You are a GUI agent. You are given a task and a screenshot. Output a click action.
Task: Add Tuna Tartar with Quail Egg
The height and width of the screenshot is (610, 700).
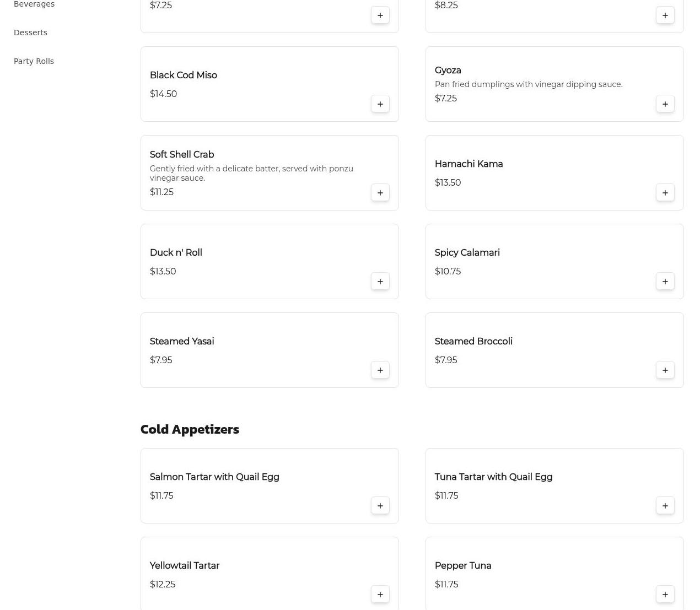point(665,506)
